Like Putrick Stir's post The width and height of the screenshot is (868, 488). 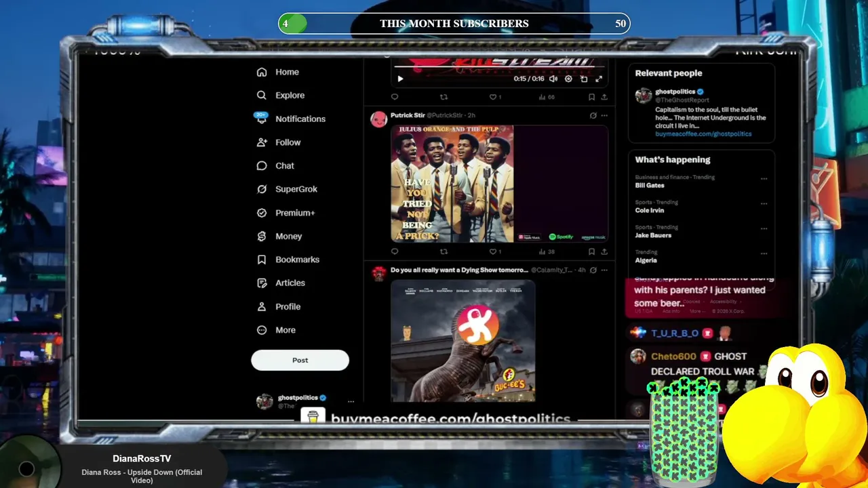coord(493,251)
